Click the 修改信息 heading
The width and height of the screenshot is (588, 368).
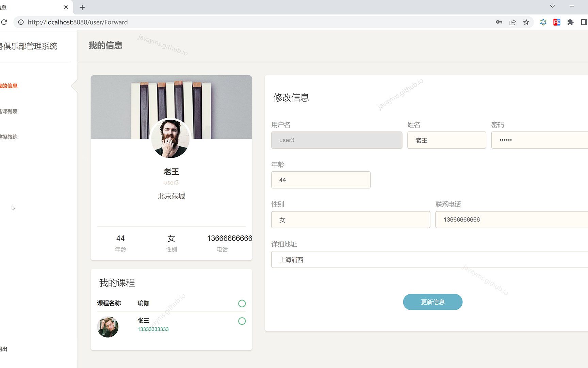(291, 97)
